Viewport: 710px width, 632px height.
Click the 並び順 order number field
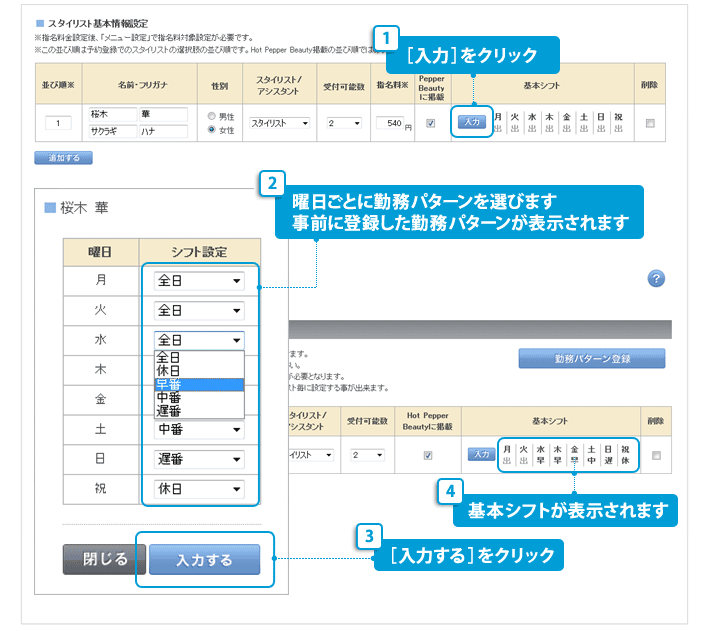(58, 123)
